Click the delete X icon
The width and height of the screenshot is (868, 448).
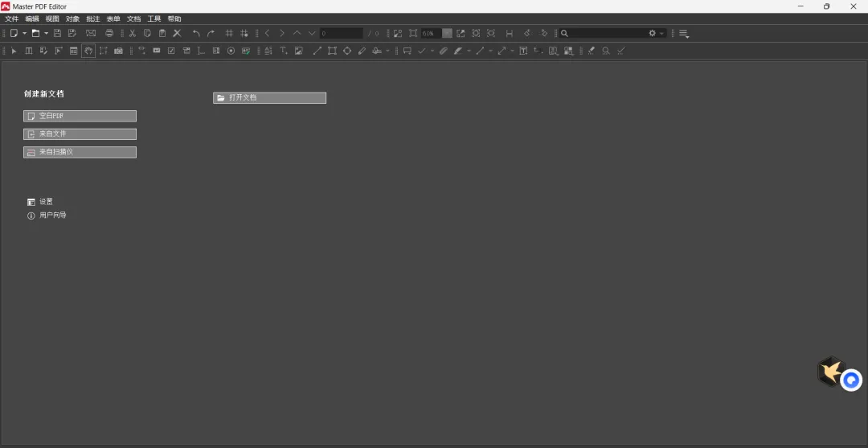pos(177,33)
